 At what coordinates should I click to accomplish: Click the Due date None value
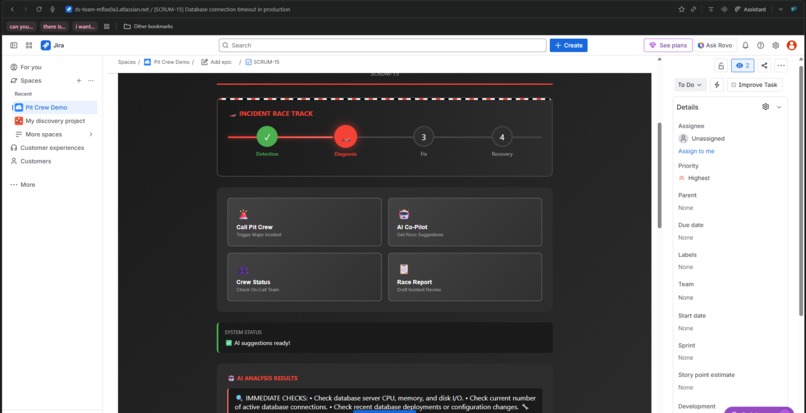coord(685,238)
